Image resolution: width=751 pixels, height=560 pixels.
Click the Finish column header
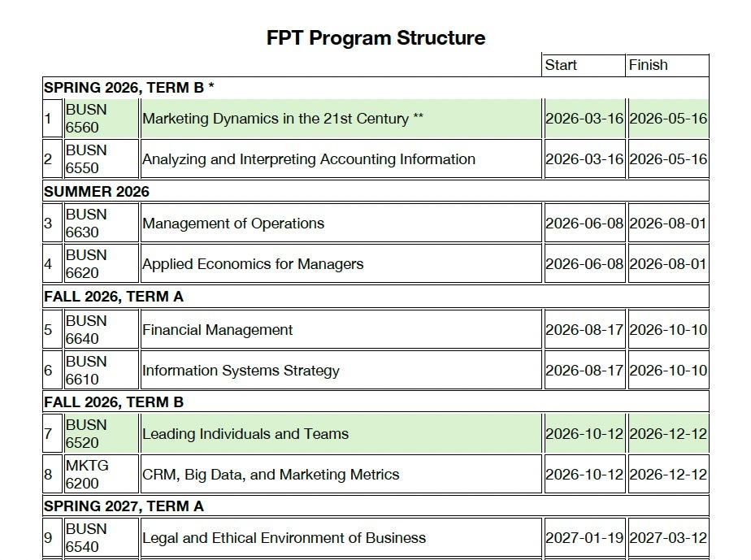point(648,65)
